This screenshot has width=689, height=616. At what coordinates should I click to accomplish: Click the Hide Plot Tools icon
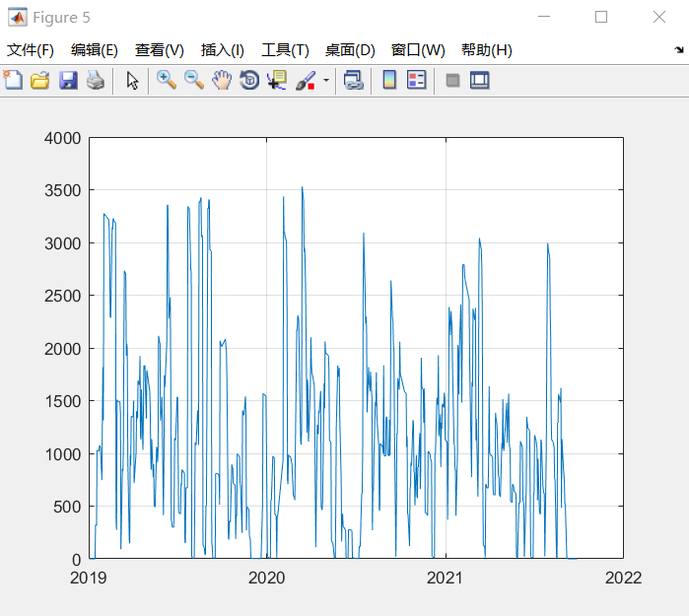point(452,81)
